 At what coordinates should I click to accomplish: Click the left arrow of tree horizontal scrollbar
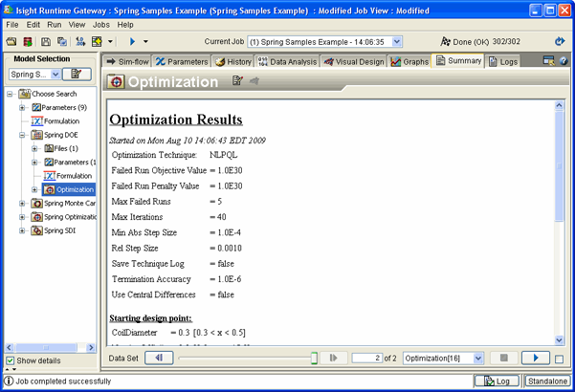tap(10, 347)
